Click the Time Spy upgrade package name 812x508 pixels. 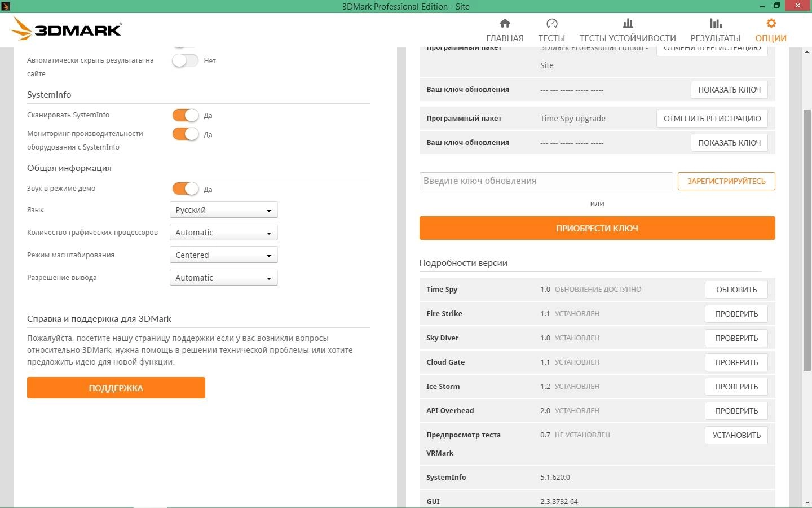(572, 119)
